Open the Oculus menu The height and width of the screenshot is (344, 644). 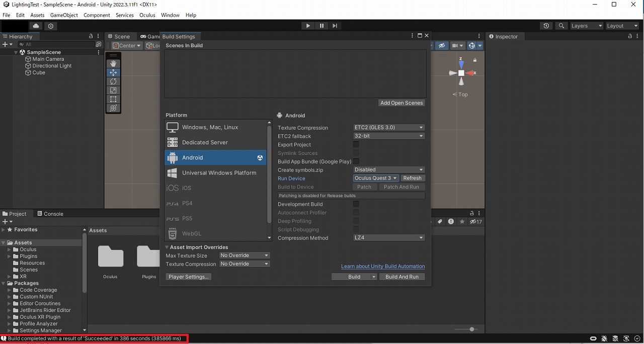point(147,15)
